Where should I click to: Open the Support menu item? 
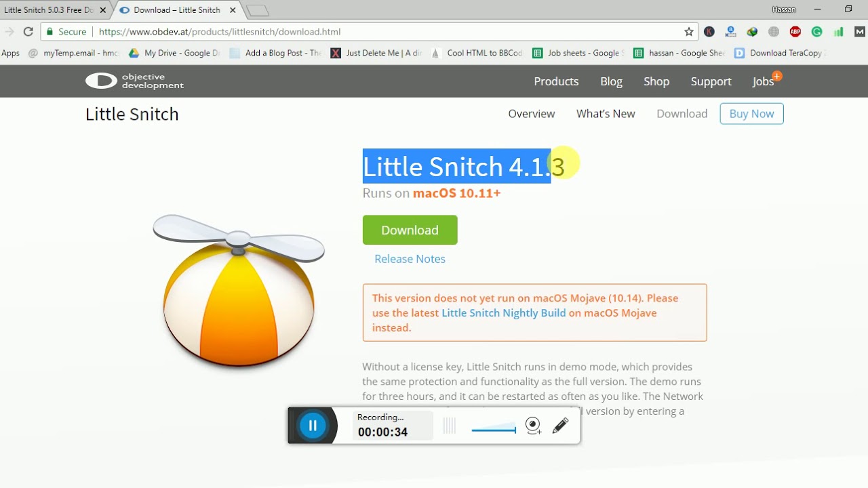click(x=711, y=81)
